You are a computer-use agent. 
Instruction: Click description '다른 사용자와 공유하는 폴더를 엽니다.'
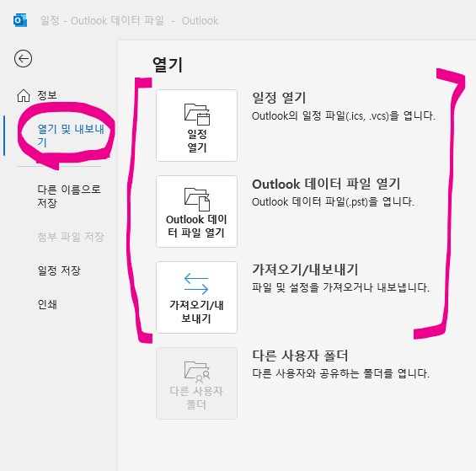(x=340, y=373)
